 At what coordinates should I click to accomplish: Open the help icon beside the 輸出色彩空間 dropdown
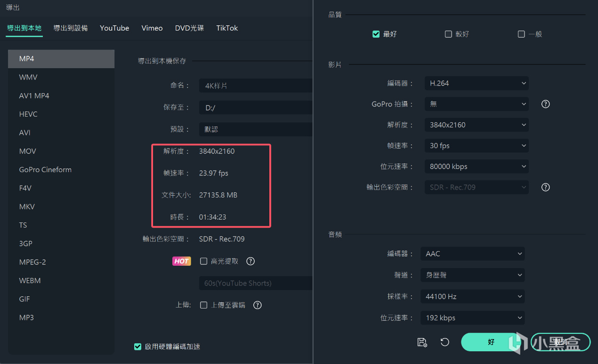(546, 187)
